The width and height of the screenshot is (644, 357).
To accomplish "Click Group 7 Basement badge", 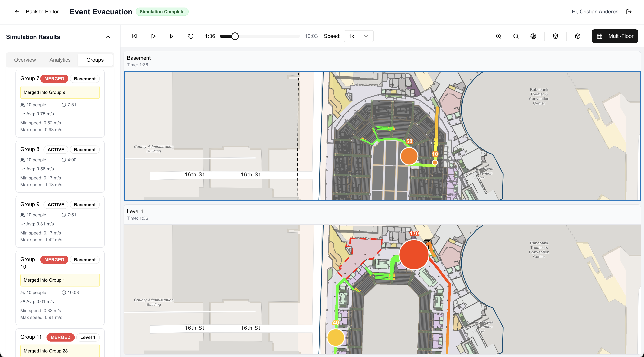I will pyautogui.click(x=85, y=79).
